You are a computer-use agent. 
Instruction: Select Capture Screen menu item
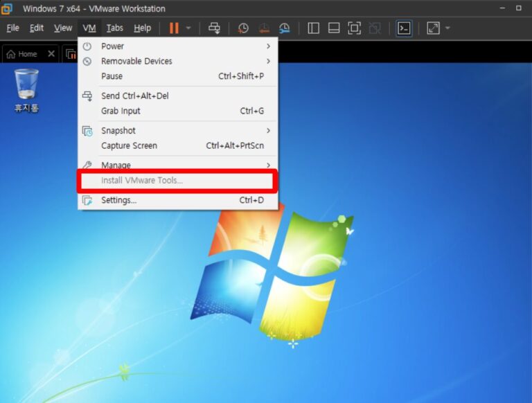pyautogui.click(x=178, y=145)
